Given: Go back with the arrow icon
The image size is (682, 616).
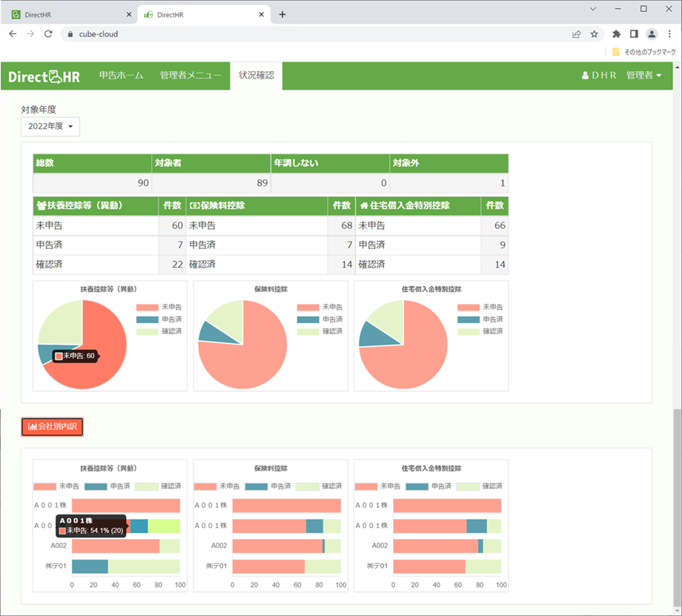Looking at the screenshot, I should pos(13,34).
